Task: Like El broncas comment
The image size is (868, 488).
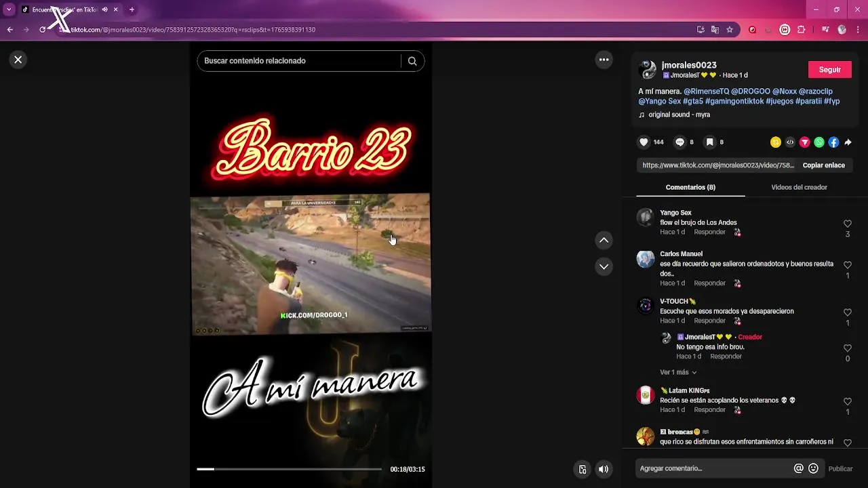Action: pos(847,443)
